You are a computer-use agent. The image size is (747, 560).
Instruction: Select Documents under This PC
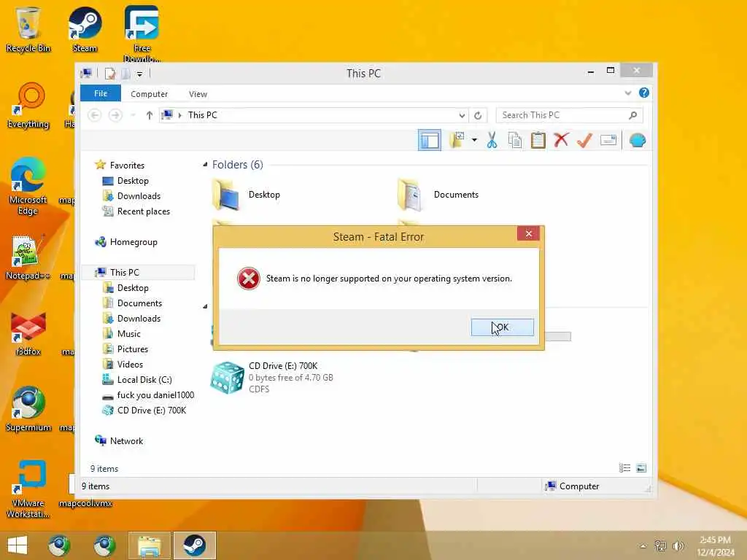[x=139, y=303]
